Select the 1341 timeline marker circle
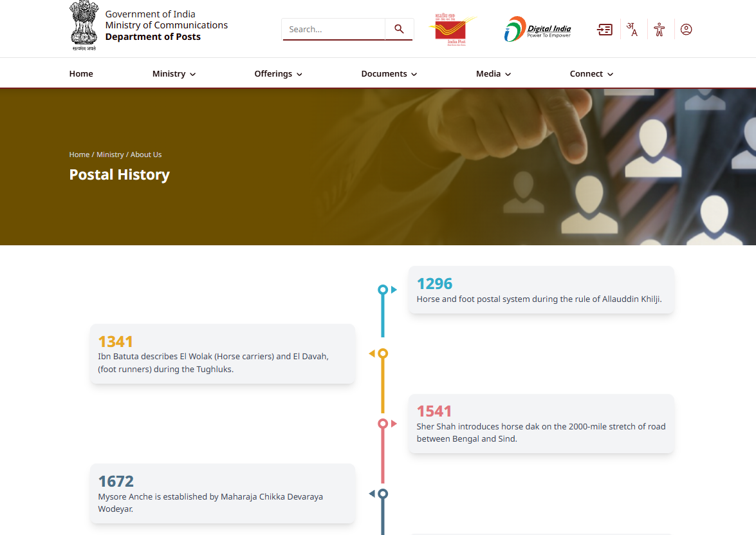Image resolution: width=756 pixels, height=535 pixels. point(383,353)
